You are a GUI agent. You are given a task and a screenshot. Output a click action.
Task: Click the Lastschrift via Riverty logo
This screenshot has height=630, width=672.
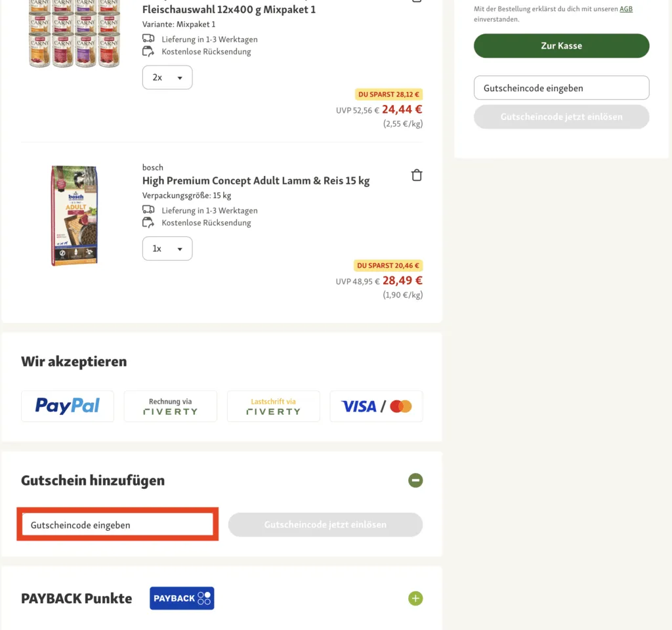274,406
